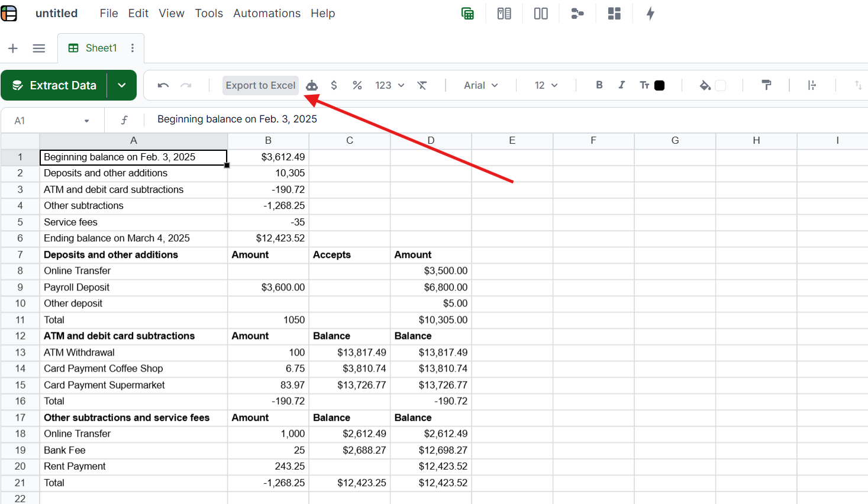The height and width of the screenshot is (504, 868).
Task: Expand the A1 cell name box dropdown
Action: (86, 121)
